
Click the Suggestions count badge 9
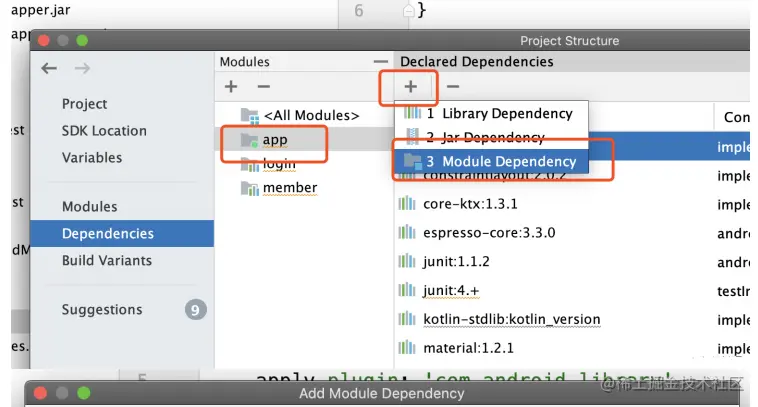(x=195, y=310)
